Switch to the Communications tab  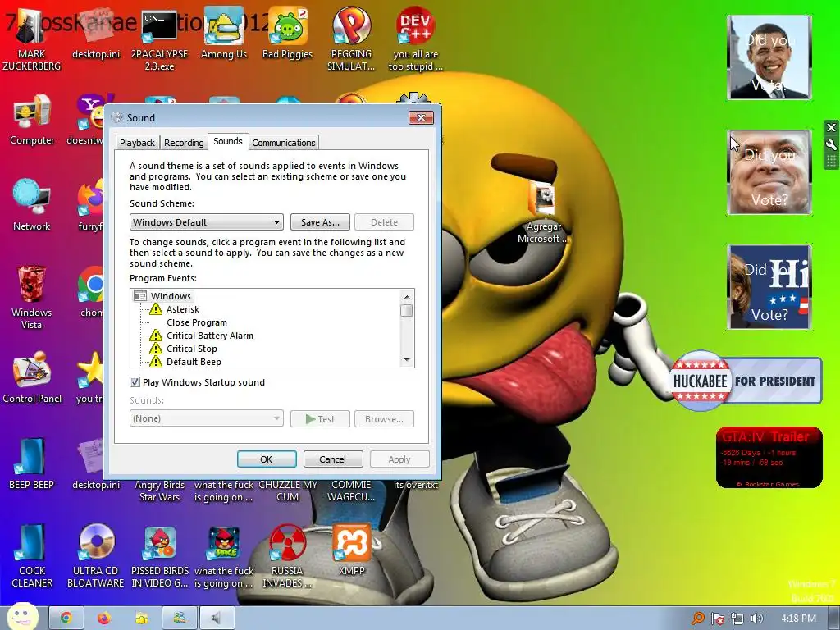[284, 143]
